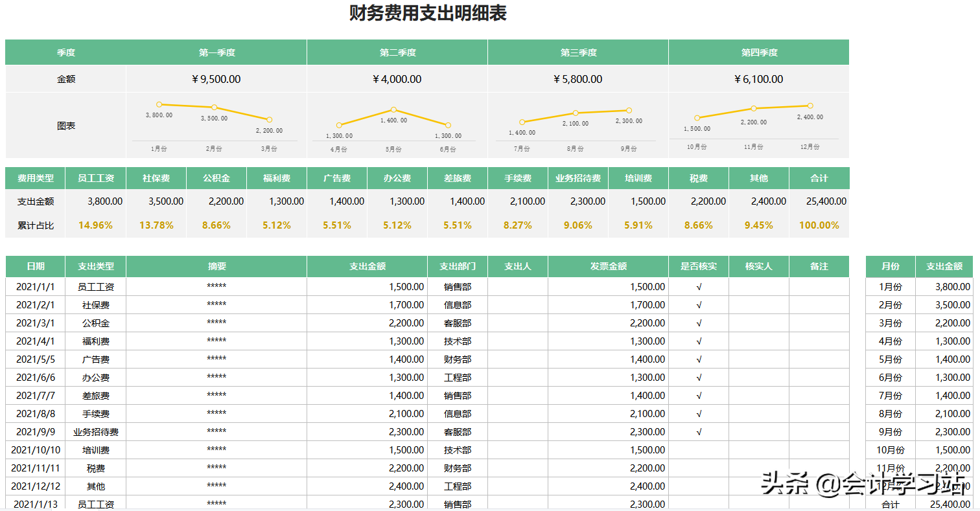Select the 合计 total cell in the monthly summary
980x511 pixels.
click(x=891, y=504)
